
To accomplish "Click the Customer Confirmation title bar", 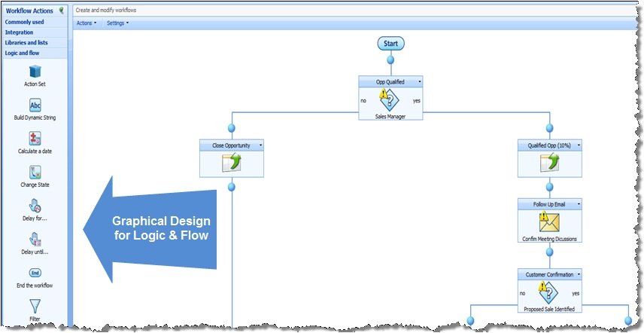I will [x=549, y=275].
